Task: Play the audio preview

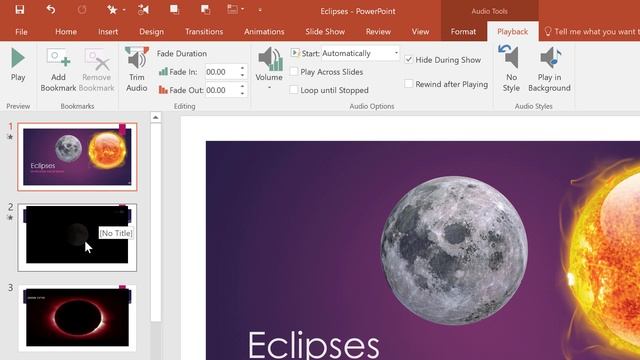Action: point(18,64)
